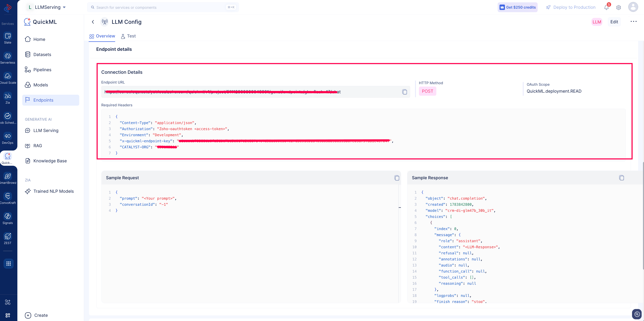Click the "created" line in Sample Response
This screenshot has width=644, height=321.
[450, 204]
